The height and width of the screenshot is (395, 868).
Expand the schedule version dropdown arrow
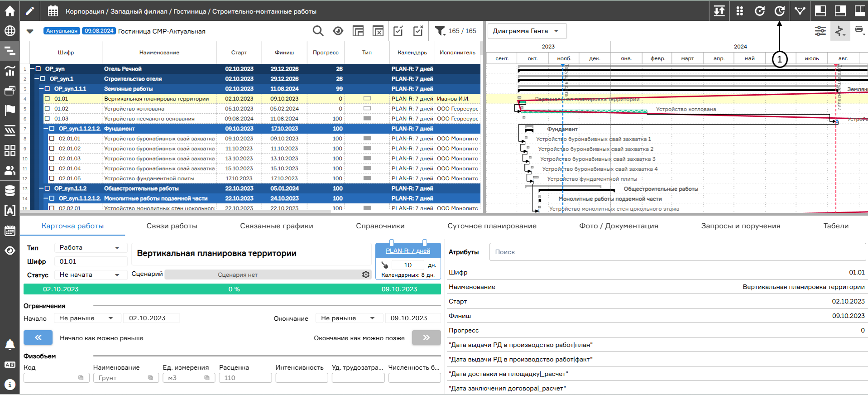pos(30,31)
